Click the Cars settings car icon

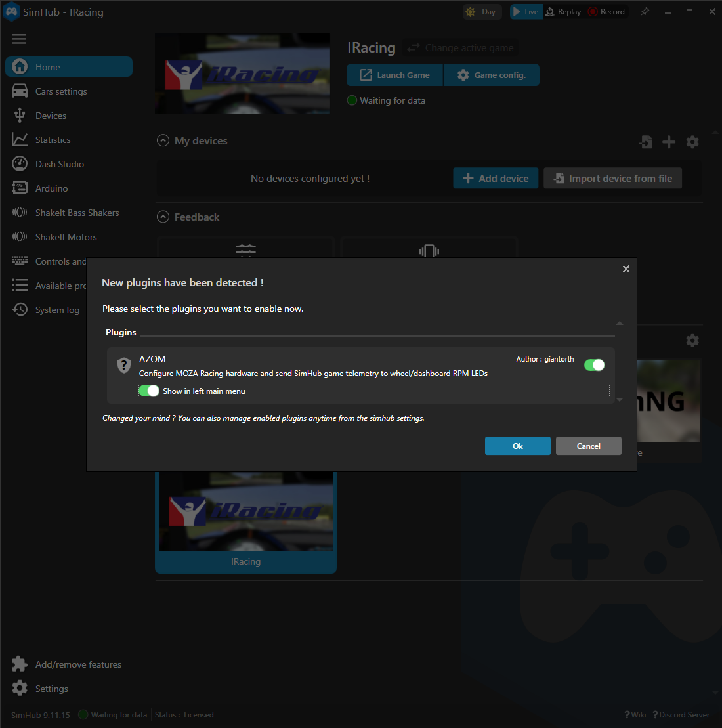click(x=20, y=91)
